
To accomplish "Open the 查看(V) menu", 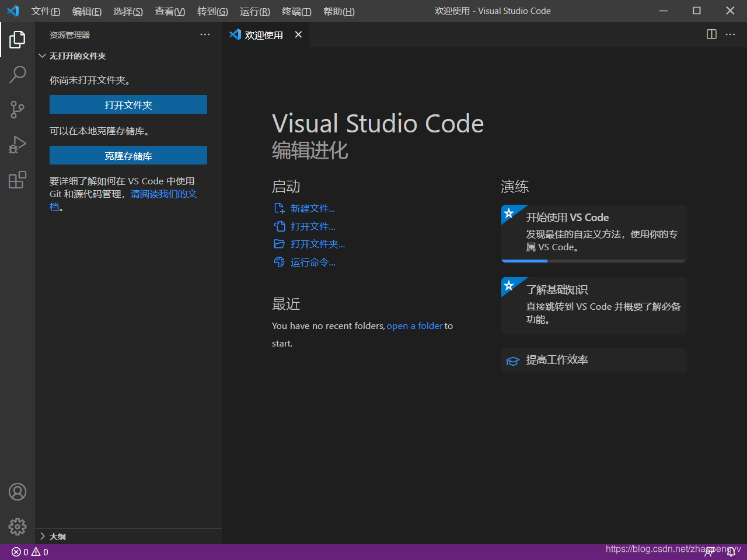I will pyautogui.click(x=170, y=11).
